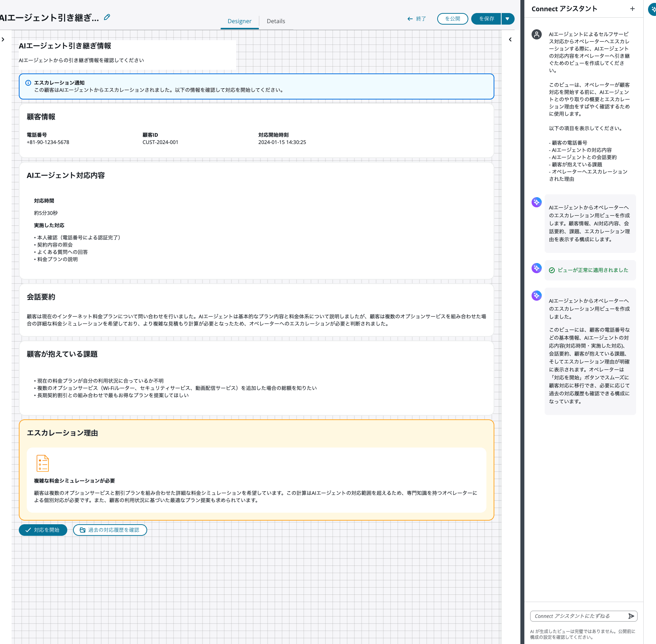Select the 顧客が抱えている課題 heading
The image size is (656, 644).
pyautogui.click(x=62, y=354)
